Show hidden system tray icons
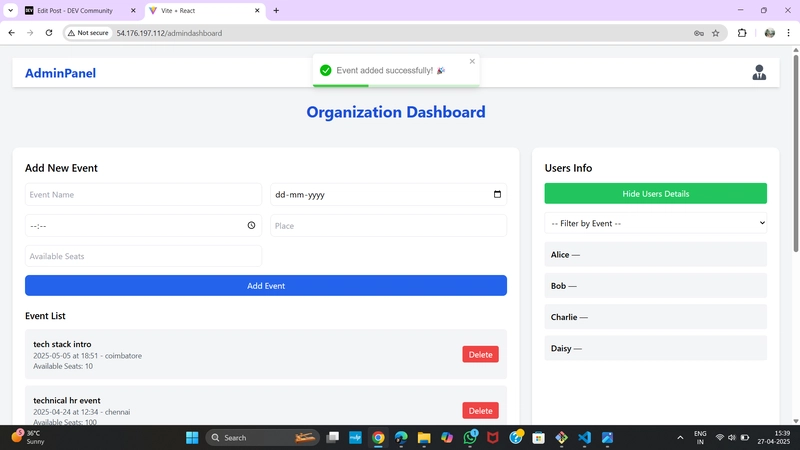 pos(680,437)
